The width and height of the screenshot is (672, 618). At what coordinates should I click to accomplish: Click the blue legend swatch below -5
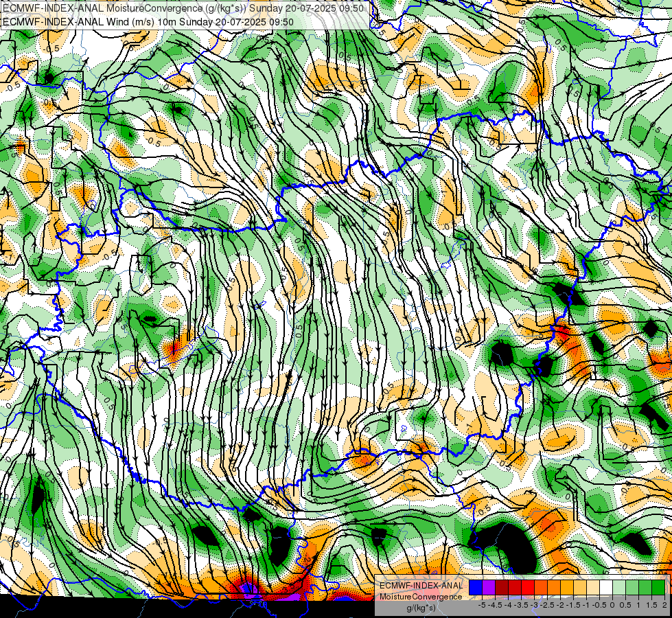pyautogui.click(x=476, y=587)
